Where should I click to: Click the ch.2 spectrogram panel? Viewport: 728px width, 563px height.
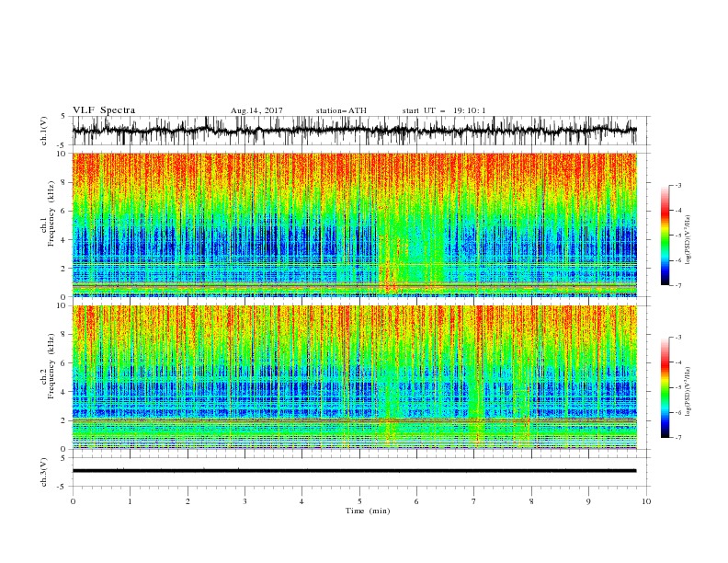(355, 377)
